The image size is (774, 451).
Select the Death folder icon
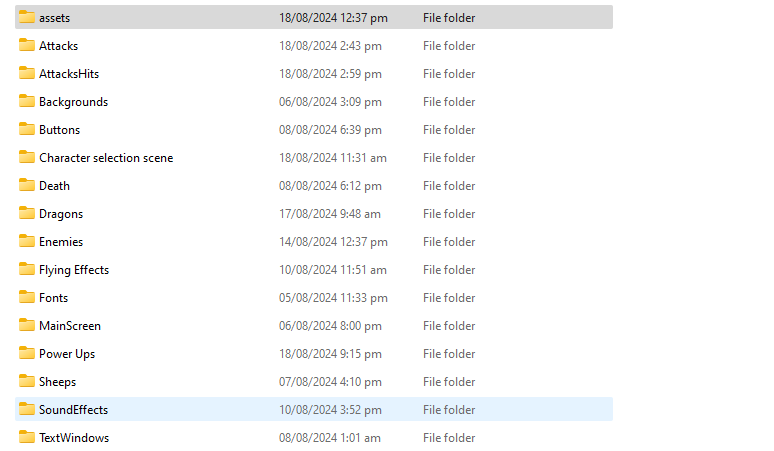(27, 186)
